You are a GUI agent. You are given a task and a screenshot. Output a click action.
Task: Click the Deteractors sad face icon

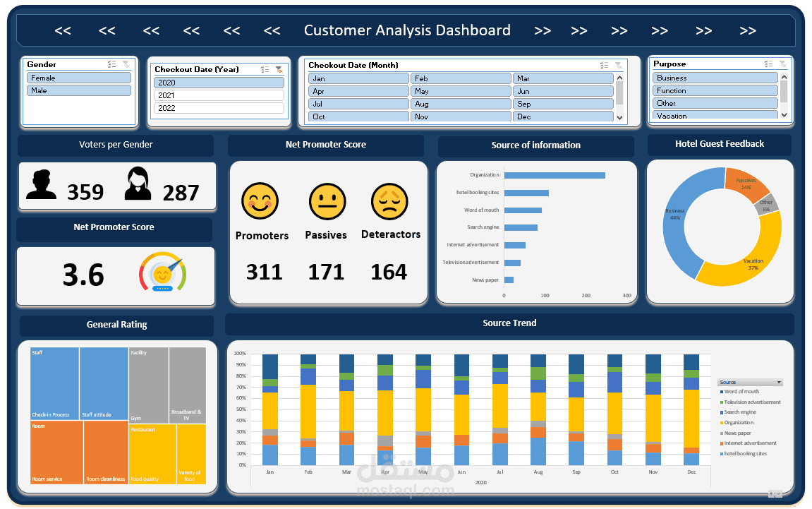click(x=391, y=200)
